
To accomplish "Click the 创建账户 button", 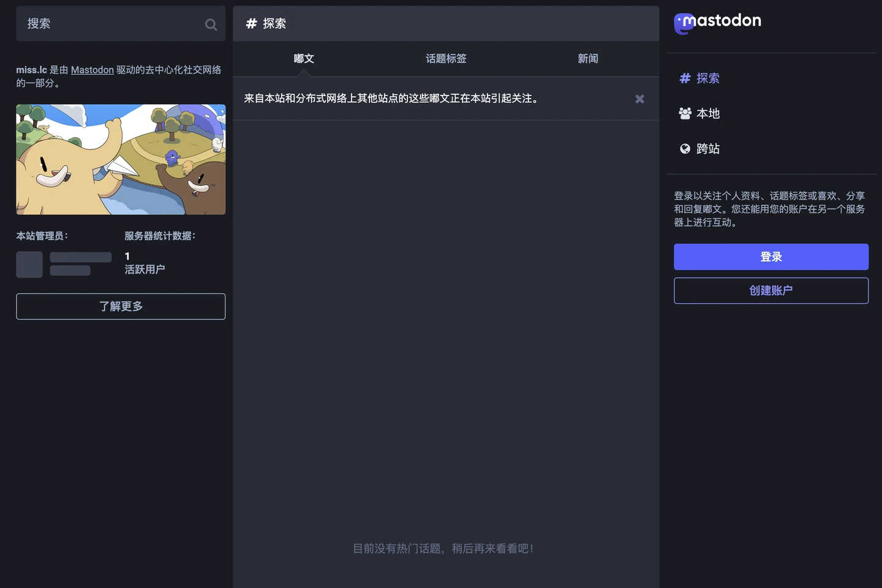I will click(x=771, y=290).
